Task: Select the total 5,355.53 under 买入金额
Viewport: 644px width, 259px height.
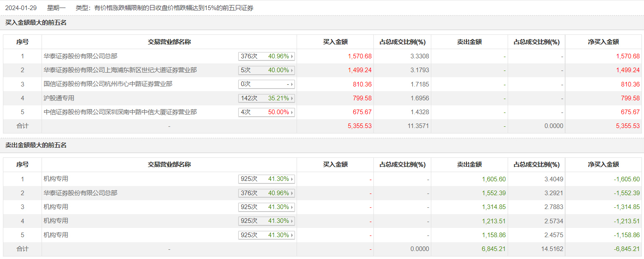Action: [x=360, y=126]
